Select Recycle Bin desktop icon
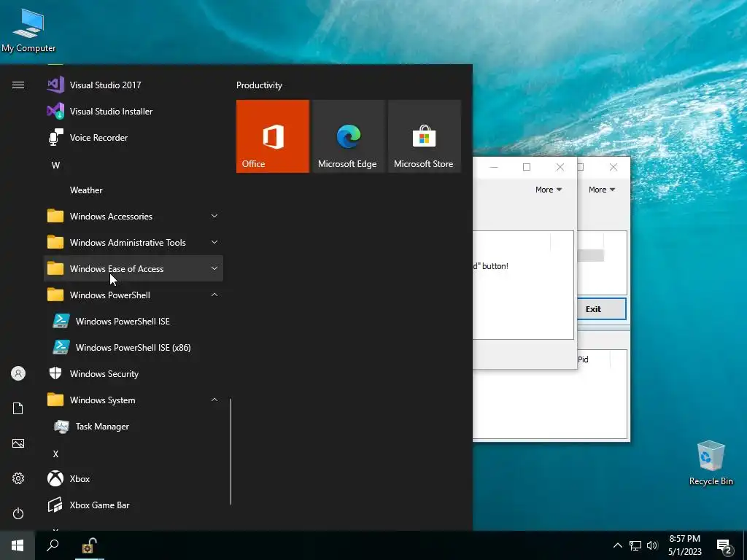Screen dimensions: 747x560 click(x=711, y=463)
